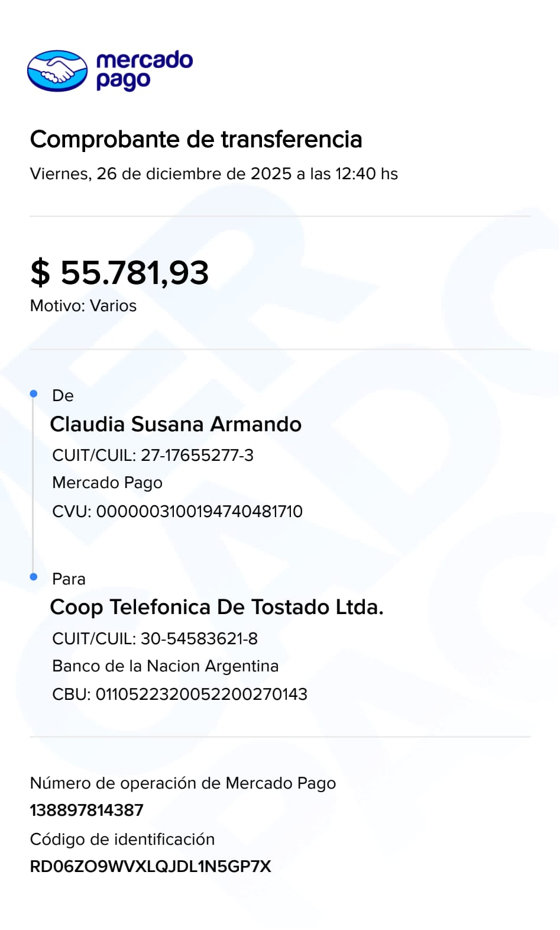Image resolution: width=560 pixels, height=930 pixels.
Task: Select the recipient CUIT/CUIL 30-54583621-8
Action: click(155, 638)
